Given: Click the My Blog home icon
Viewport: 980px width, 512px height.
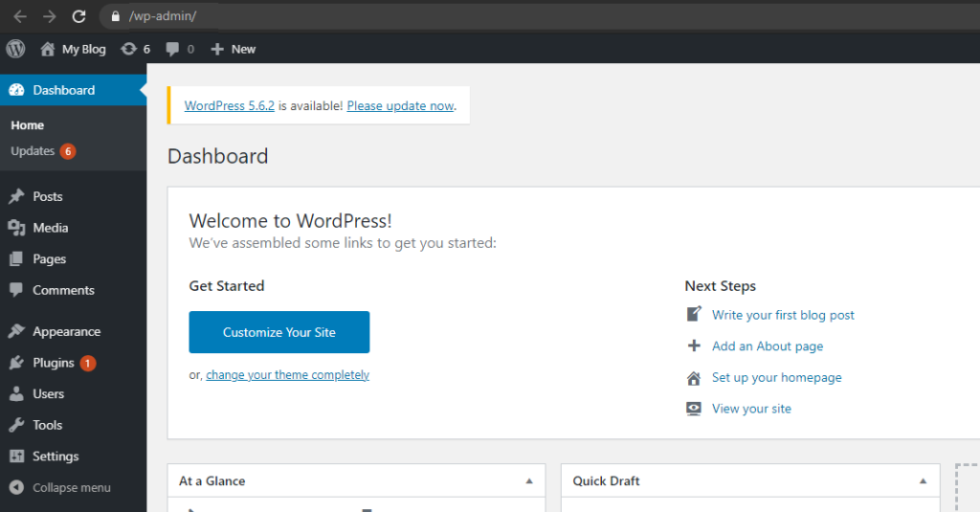Looking at the screenshot, I should (48, 49).
